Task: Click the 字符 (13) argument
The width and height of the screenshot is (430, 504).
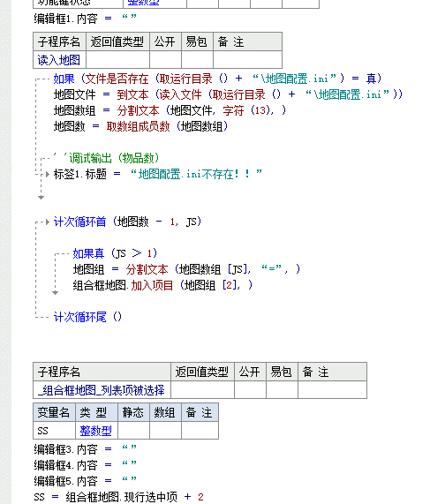Action: point(248,110)
